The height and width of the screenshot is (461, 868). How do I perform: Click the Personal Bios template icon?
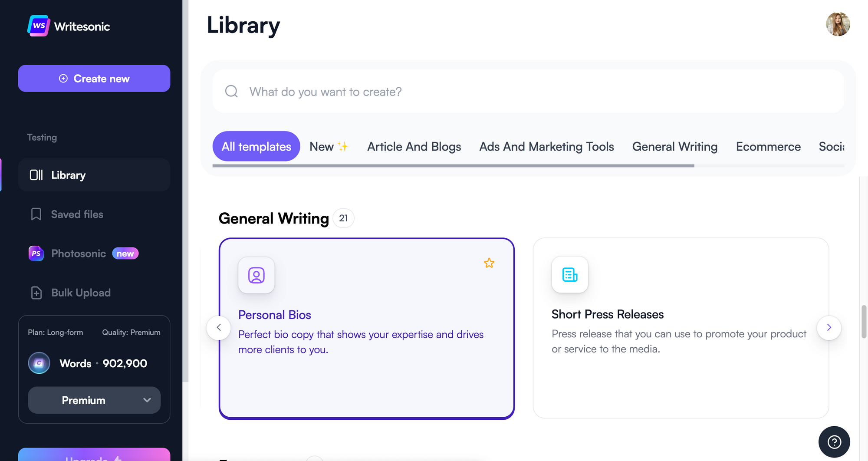pos(256,275)
